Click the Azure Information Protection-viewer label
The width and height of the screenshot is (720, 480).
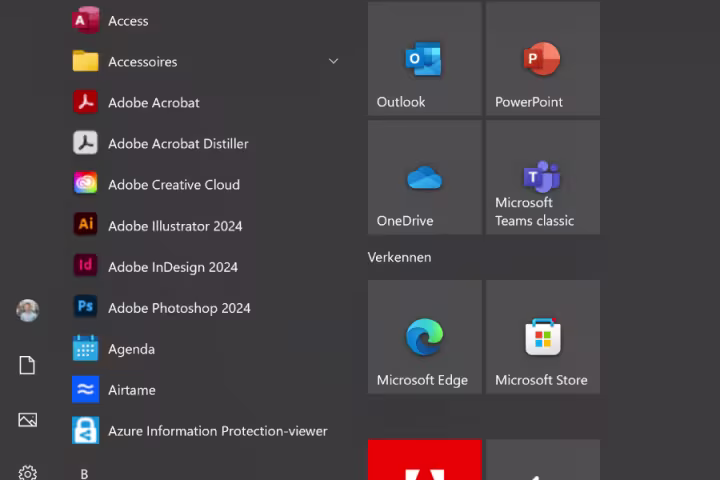point(218,431)
